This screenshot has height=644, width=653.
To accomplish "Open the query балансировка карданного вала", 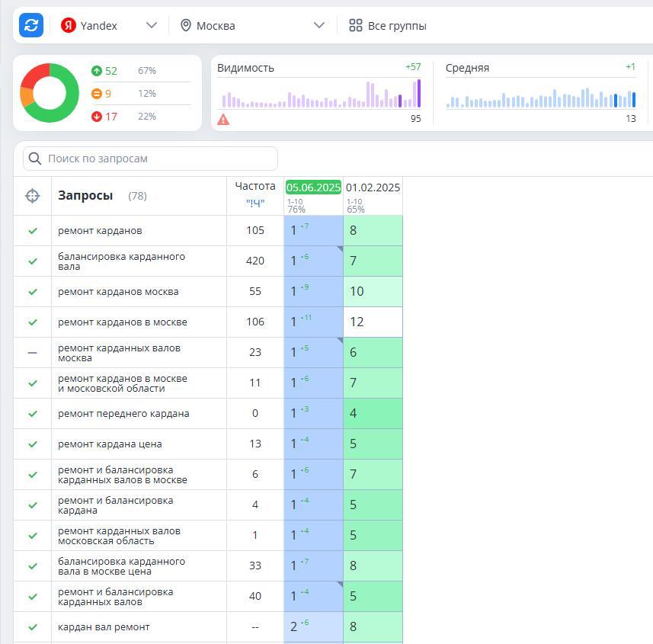I will point(121,261).
